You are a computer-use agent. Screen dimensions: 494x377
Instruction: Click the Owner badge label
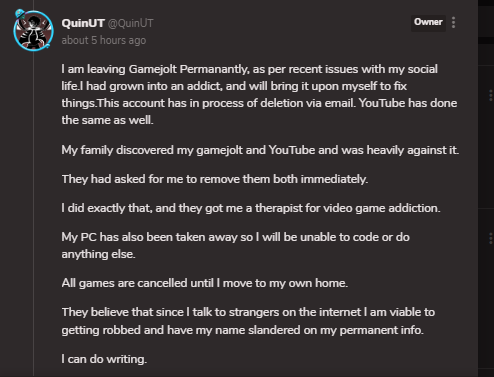pyautogui.click(x=428, y=22)
